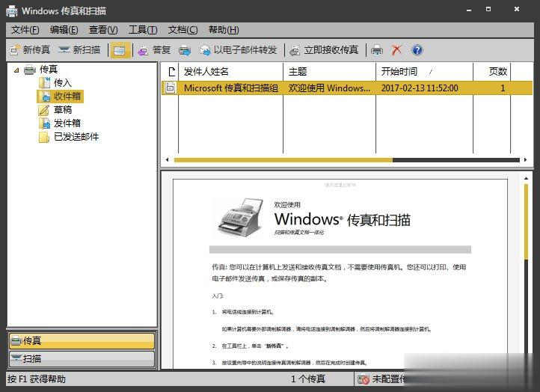
Task: Click the 已发送邮件 folder icon
Action: [44, 137]
